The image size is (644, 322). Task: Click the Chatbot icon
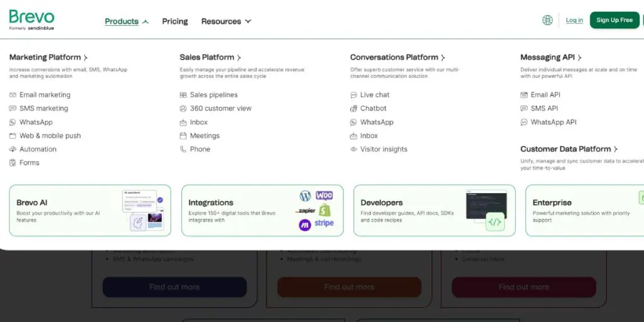(354, 108)
